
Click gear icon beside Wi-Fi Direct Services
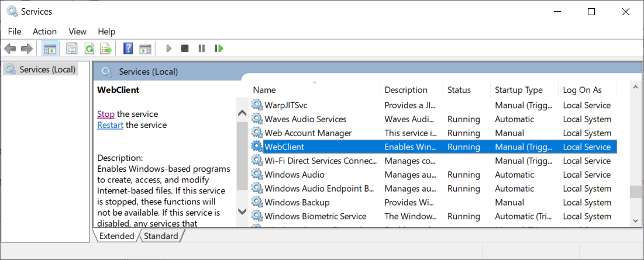tap(257, 160)
